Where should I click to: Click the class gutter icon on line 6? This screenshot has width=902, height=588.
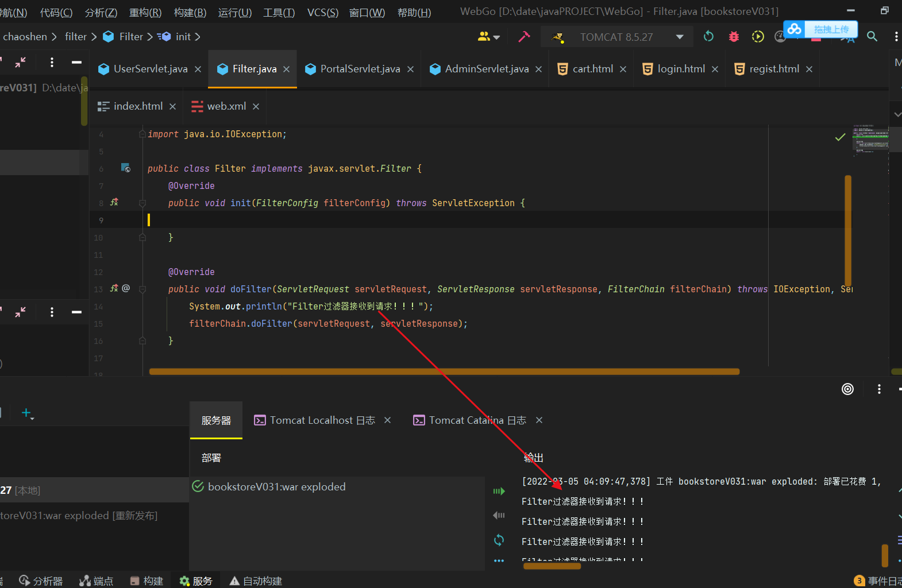[125, 168]
